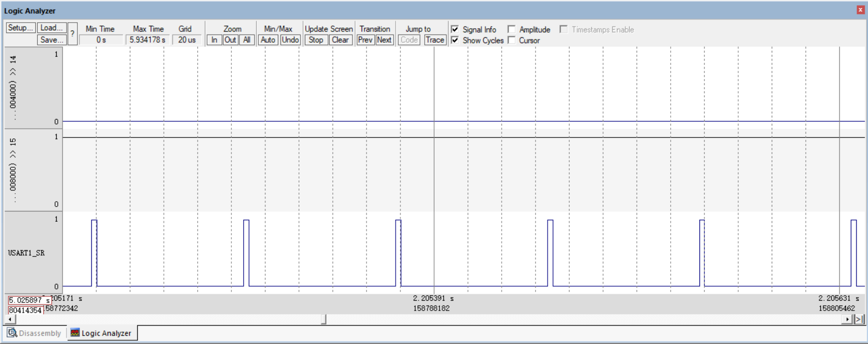Set Min/Max to Auto

[268, 39]
